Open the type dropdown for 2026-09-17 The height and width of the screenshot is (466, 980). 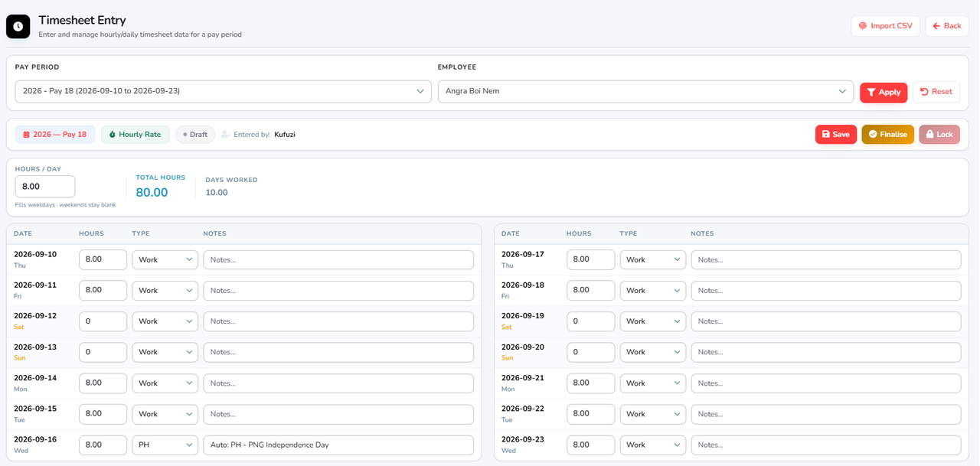pyautogui.click(x=652, y=259)
